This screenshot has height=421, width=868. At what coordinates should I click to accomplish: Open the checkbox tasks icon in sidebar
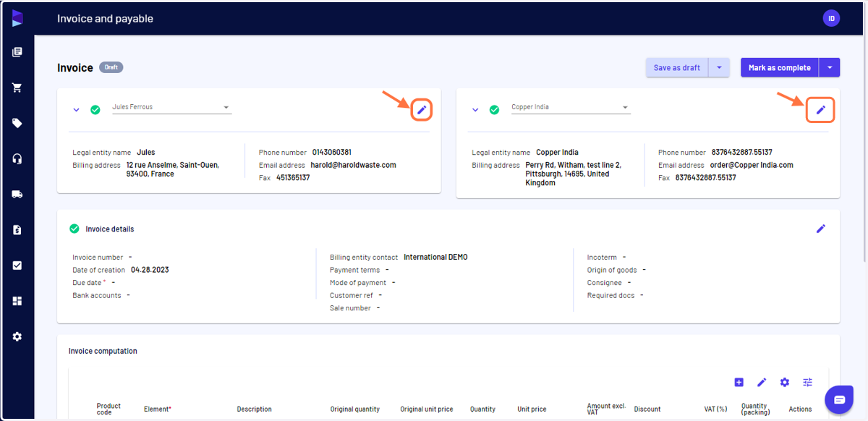(x=17, y=265)
